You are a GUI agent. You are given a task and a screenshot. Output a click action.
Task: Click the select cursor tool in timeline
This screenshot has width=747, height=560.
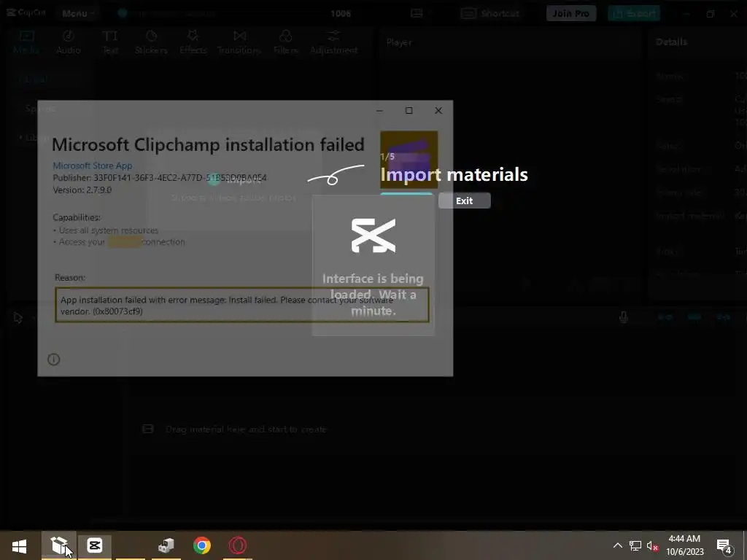18,318
